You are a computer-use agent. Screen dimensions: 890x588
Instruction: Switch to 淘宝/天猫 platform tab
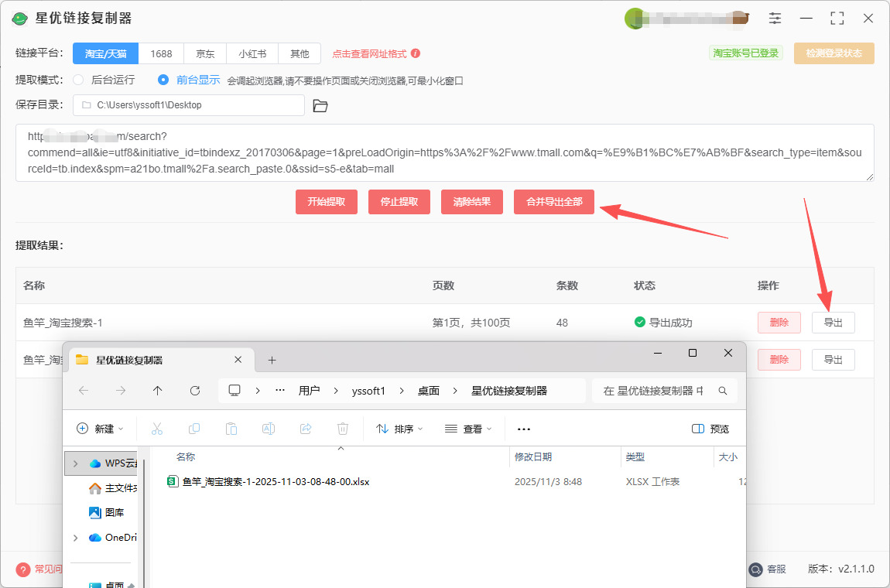(x=105, y=53)
